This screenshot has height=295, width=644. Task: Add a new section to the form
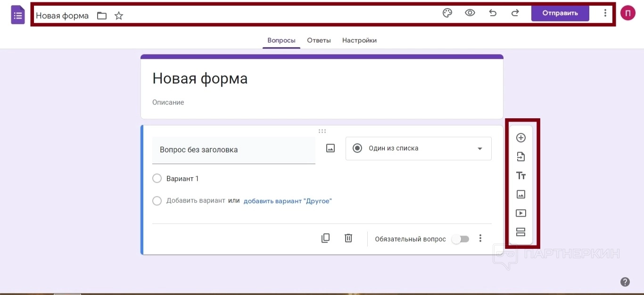[x=520, y=232]
